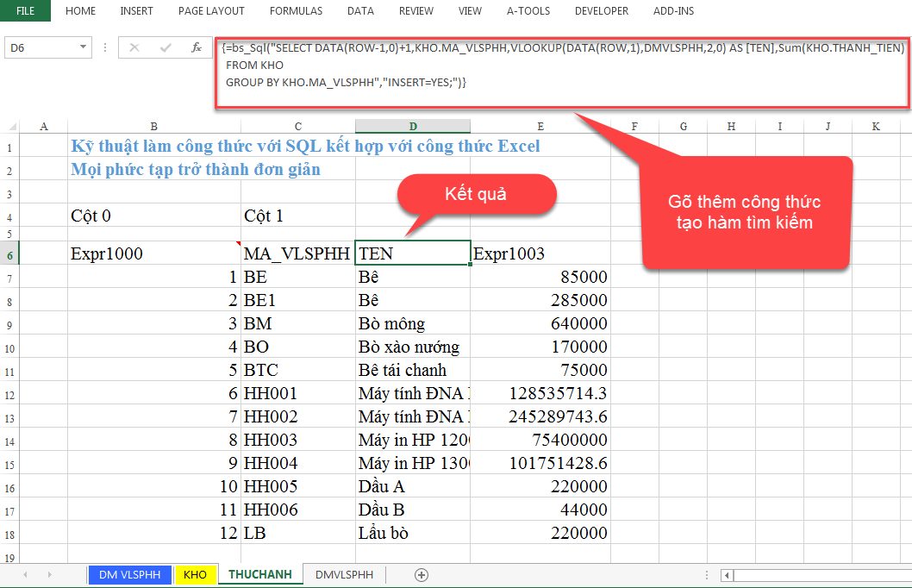
Task: Switch to the 'DM VLSPHH' sheet tab
Action: coord(129,574)
